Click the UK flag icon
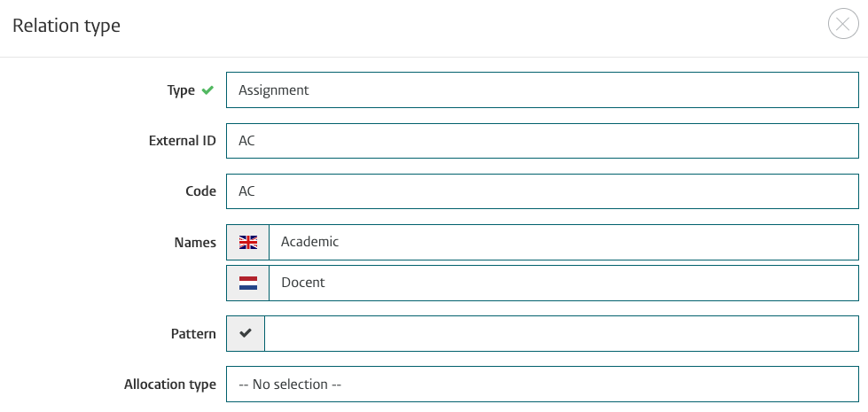868x412 pixels. [248, 242]
